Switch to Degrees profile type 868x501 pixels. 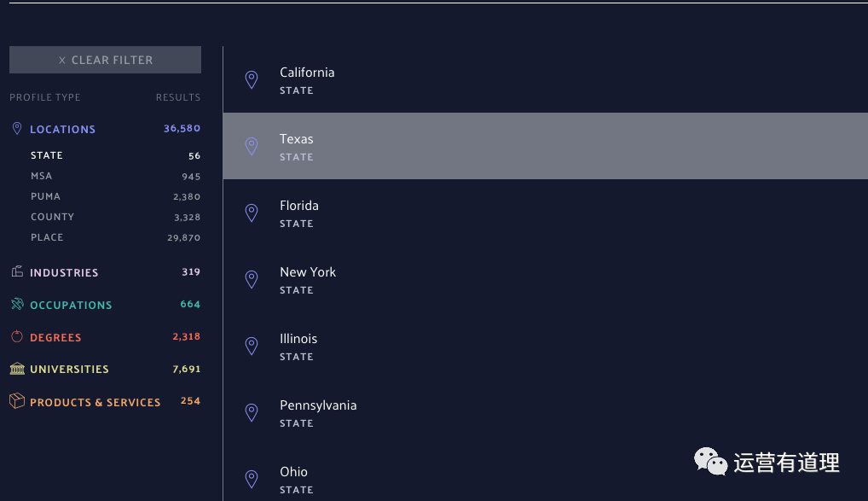tap(105, 337)
